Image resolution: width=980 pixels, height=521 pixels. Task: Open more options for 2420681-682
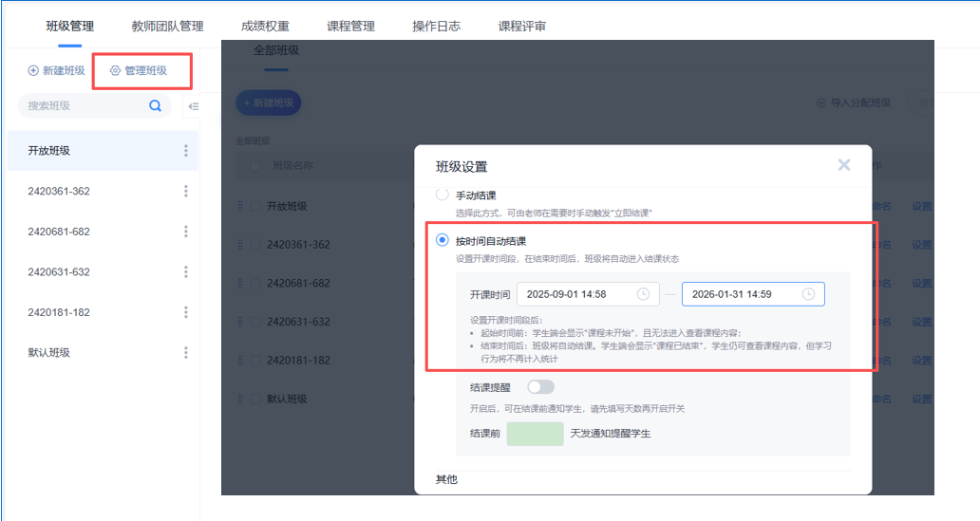(x=185, y=232)
